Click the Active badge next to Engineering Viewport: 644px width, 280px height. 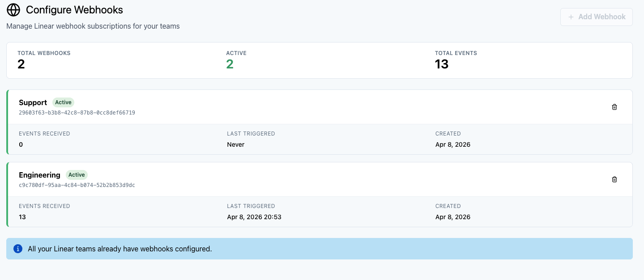click(77, 175)
